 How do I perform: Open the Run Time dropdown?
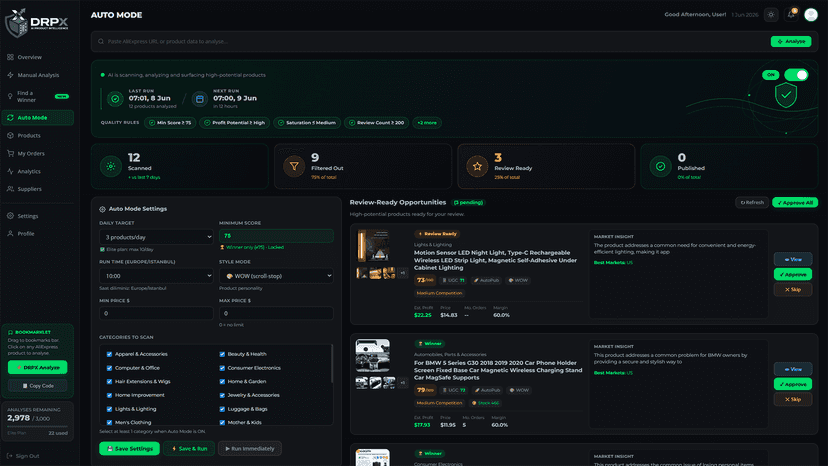pyautogui.click(x=156, y=276)
